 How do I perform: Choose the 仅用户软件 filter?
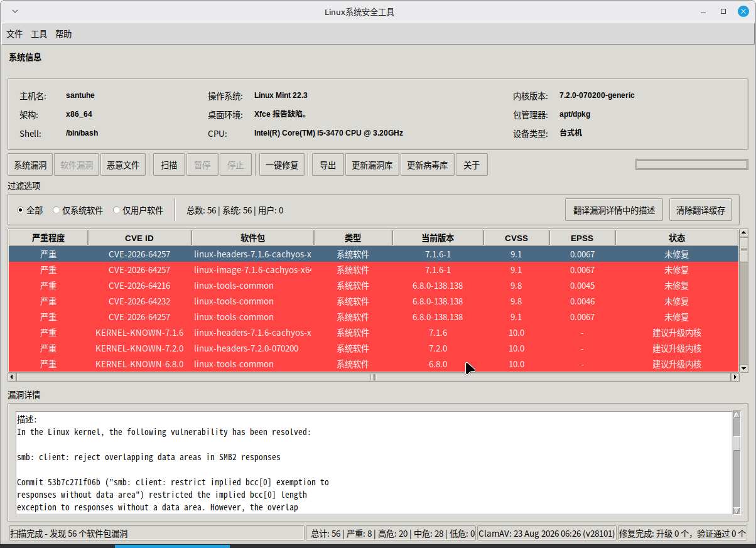[138, 210]
